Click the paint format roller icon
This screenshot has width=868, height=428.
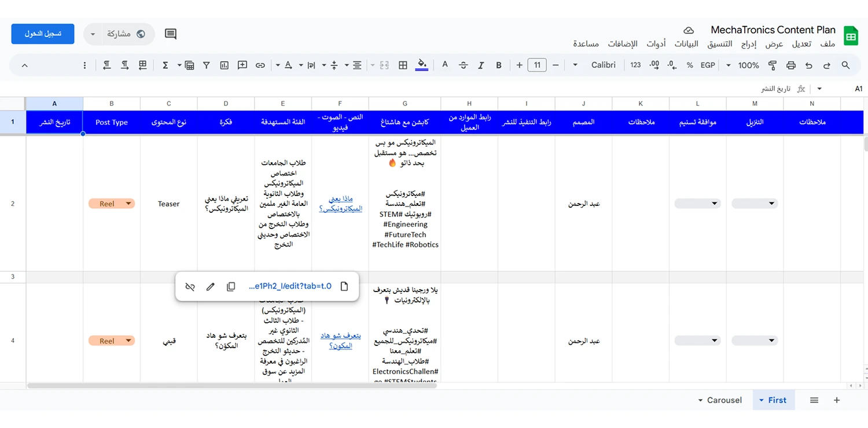(x=773, y=65)
